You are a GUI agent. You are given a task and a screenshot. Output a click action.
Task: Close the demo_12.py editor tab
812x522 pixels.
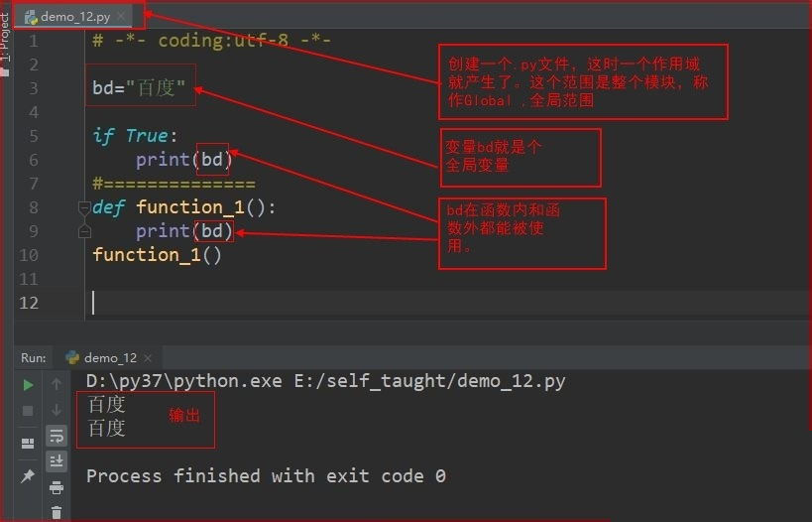click(122, 17)
